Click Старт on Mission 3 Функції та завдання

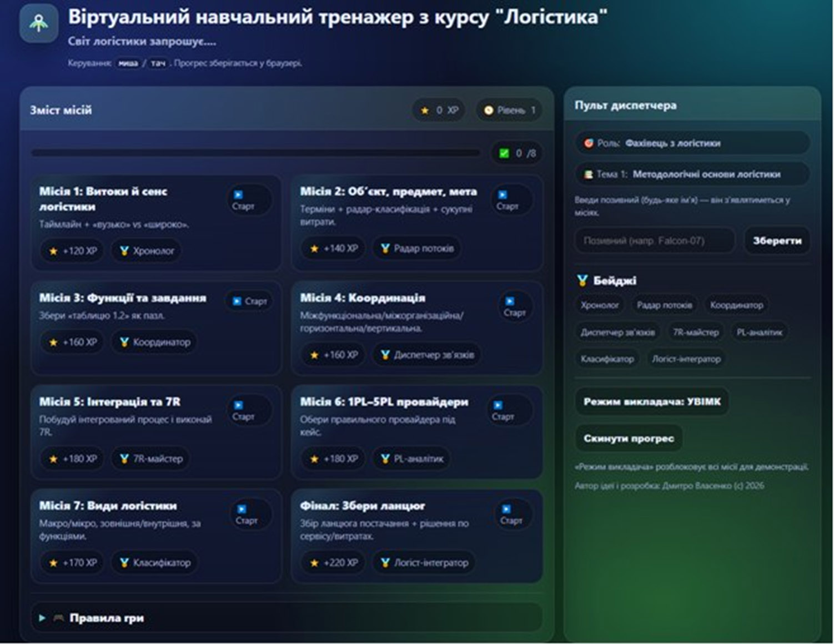click(x=249, y=301)
